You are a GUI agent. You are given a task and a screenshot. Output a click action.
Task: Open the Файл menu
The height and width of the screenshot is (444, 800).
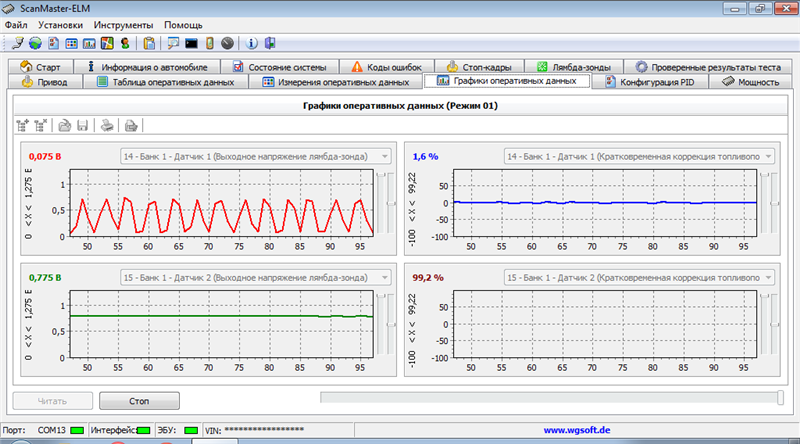pos(16,25)
